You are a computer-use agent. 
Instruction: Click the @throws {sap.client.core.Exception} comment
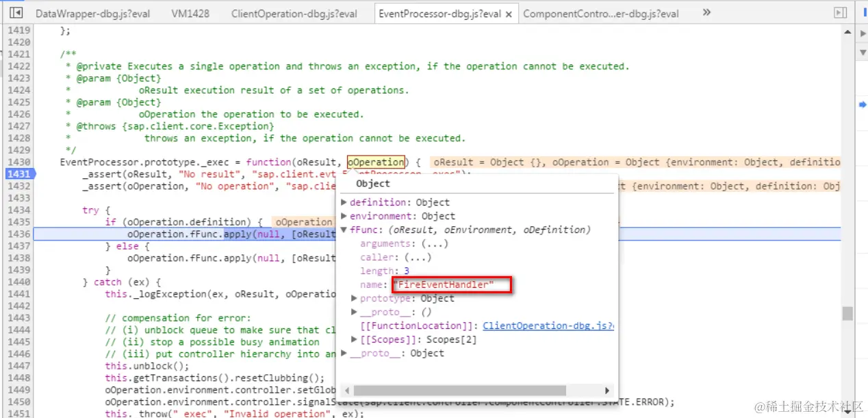[169, 126]
